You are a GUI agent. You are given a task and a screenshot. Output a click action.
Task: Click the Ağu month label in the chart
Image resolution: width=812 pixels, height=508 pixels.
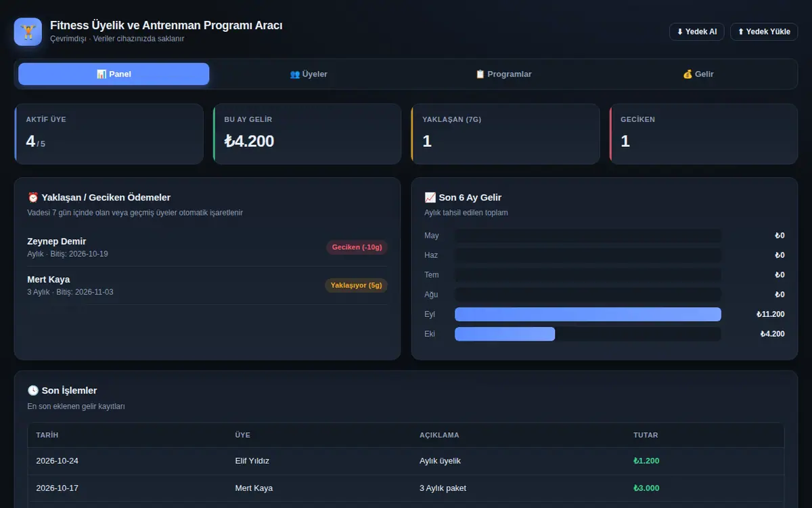[431, 295]
